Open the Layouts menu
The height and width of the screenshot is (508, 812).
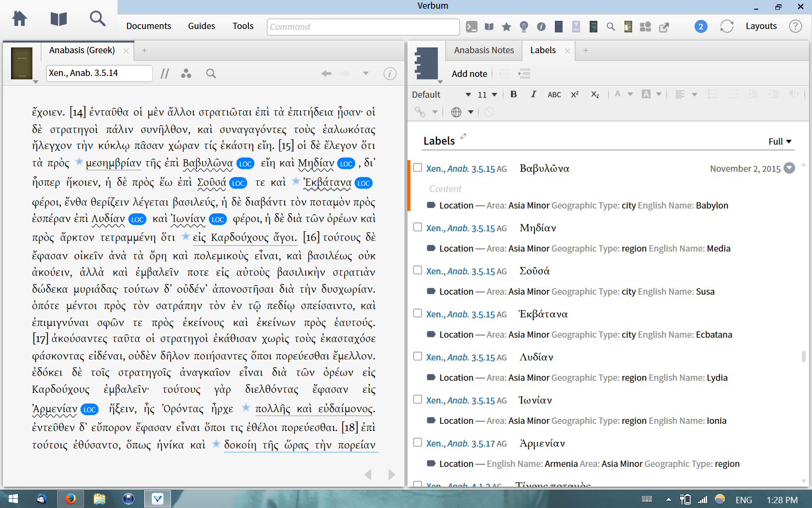[x=761, y=26]
